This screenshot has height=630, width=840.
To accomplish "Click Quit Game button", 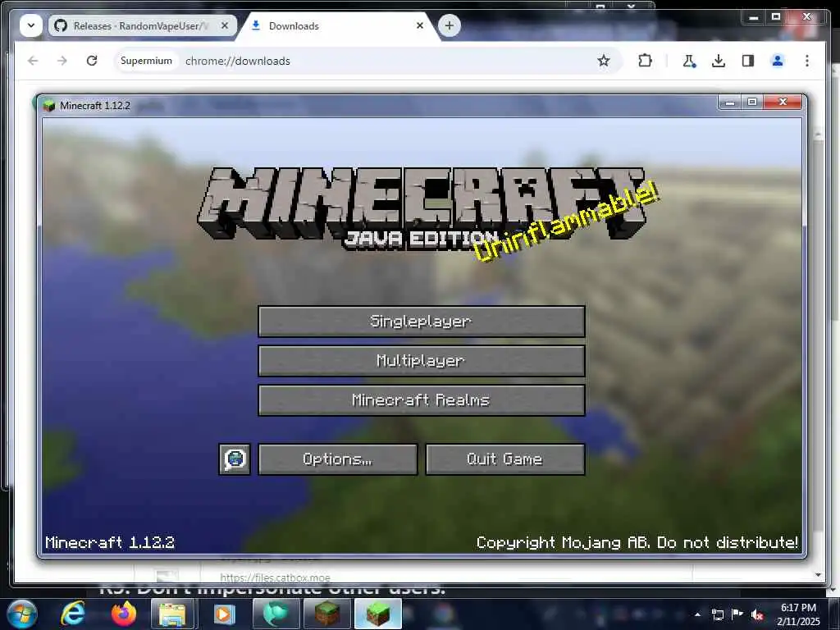I will tap(505, 459).
